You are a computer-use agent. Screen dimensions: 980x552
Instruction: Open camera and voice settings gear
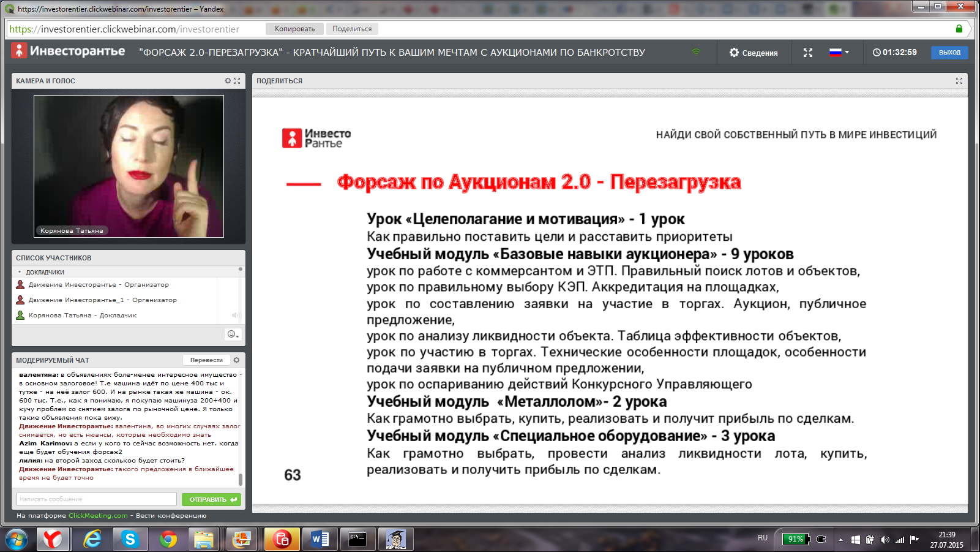[x=228, y=81]
